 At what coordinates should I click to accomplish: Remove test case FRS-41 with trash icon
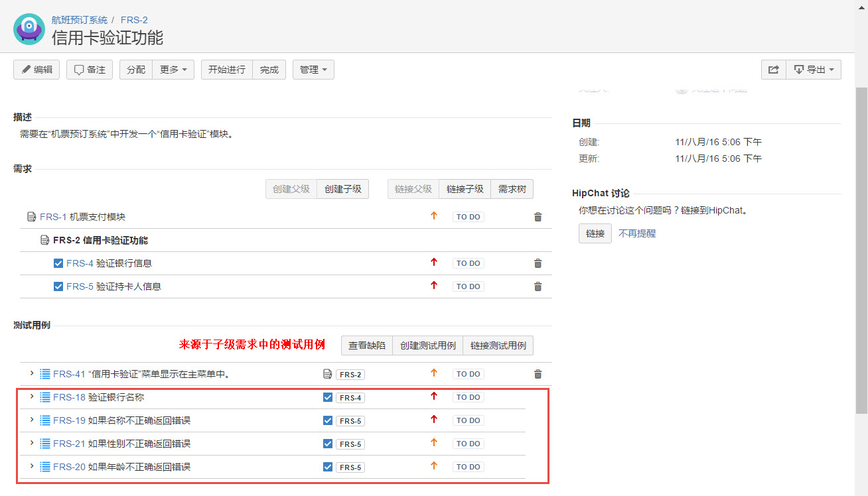pyautogui.click(x=538, y=374)
